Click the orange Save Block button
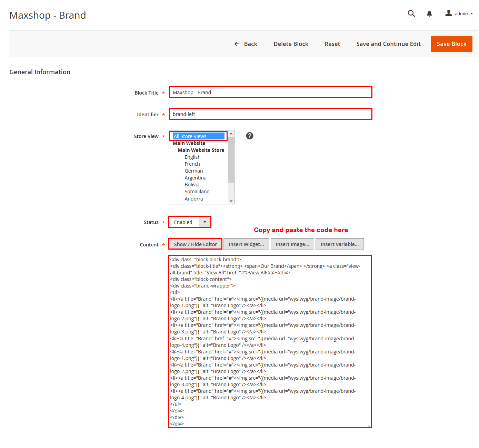Image resolution: width=479 pixels, height=448 pixels. point(451,44)
